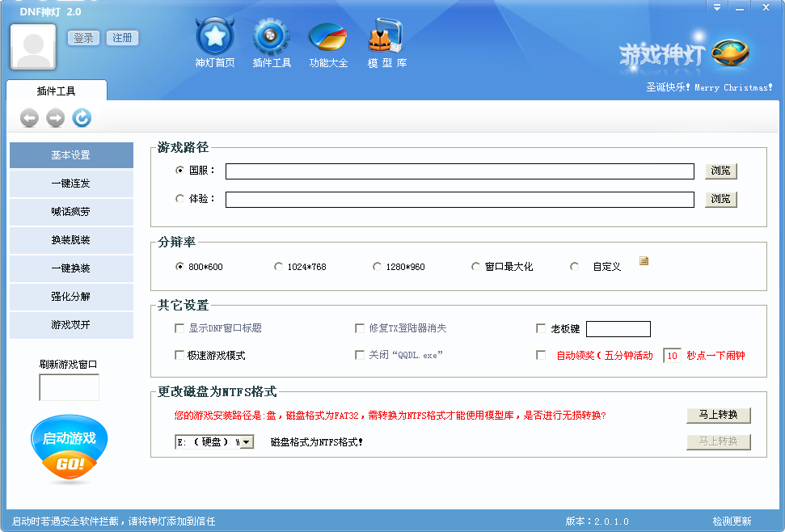Image resolution: width=785 pixels, height=532 pixels.
Task: Click the 版本：2.0.1.0 version text
Action: [x=597, y=521]
